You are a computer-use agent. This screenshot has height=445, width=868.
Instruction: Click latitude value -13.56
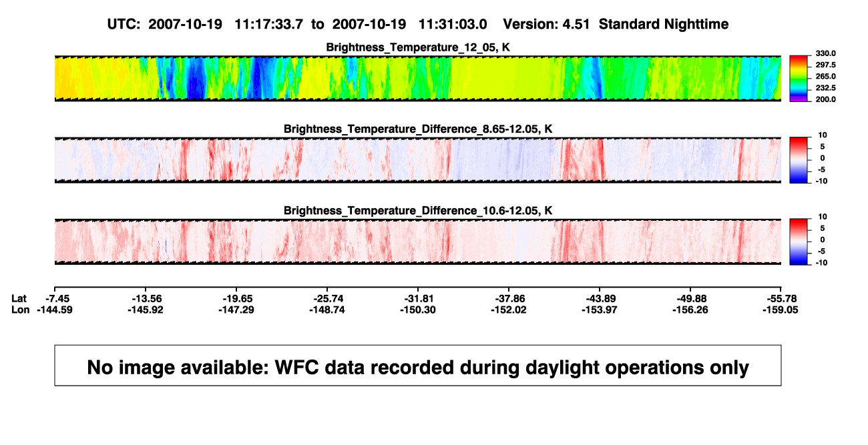pos(146,298)
